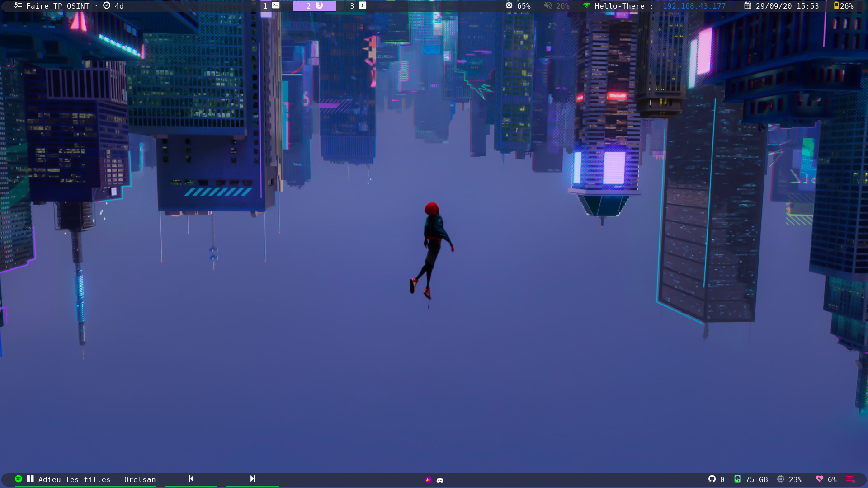Toggle muted volume at 26%
This screenshot has width=868, height=488.
tap(557, 6)
